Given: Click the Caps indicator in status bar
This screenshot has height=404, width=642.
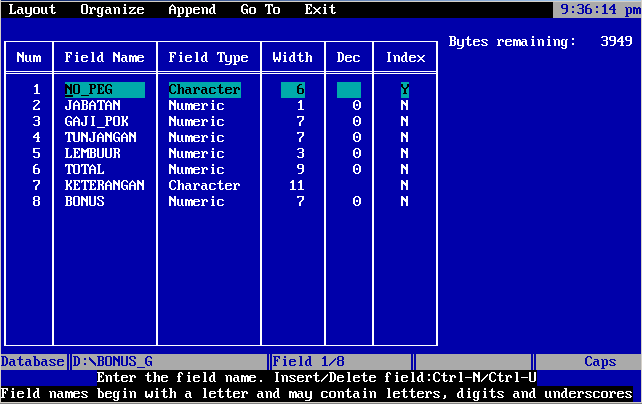Looking at the screenshot, I should (x=600, y=362).
